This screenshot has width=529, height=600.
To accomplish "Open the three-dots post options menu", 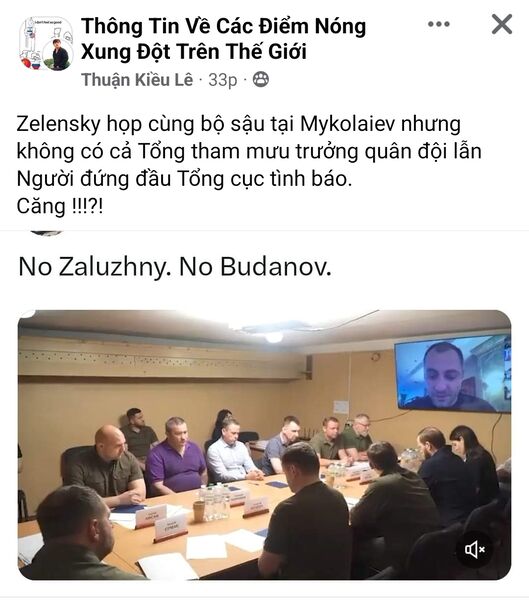I will point(438,24).
